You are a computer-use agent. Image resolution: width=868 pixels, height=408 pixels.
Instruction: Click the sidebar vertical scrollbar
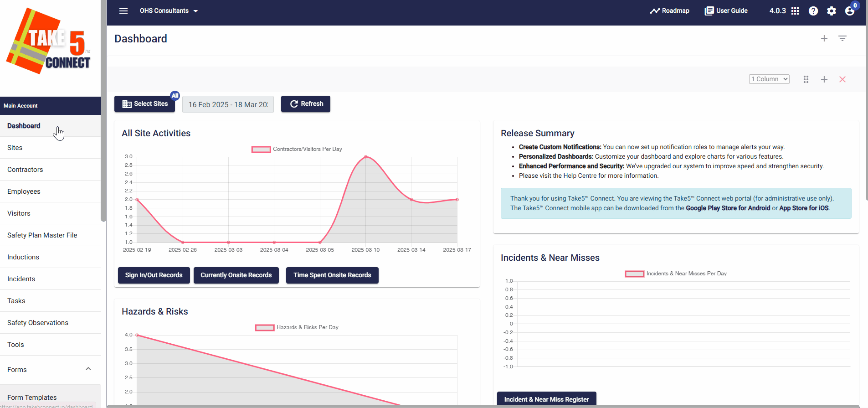click(103, 111)
